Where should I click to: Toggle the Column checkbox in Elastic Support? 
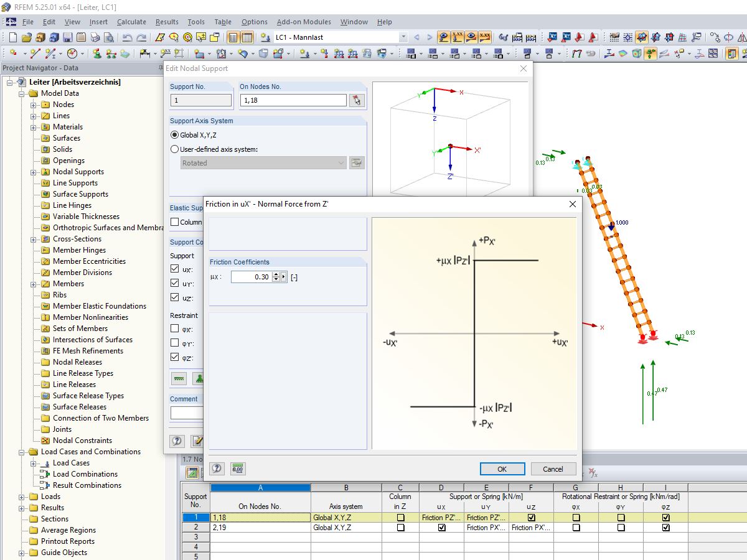[175, 222]
